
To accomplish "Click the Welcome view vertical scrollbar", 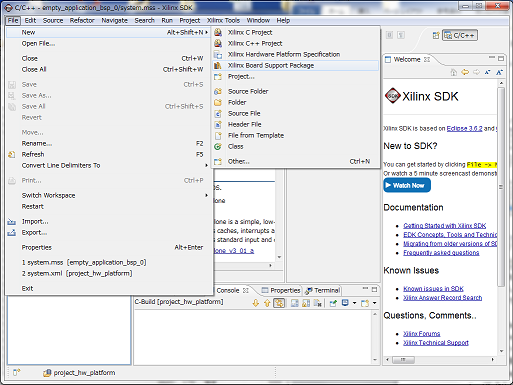I will [x=501, y=187].
